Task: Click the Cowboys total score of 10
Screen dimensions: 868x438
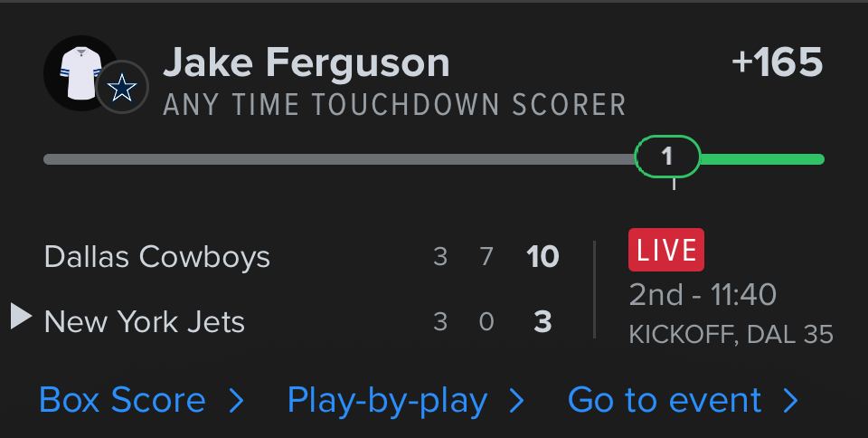Action: (x=542, y=257)
